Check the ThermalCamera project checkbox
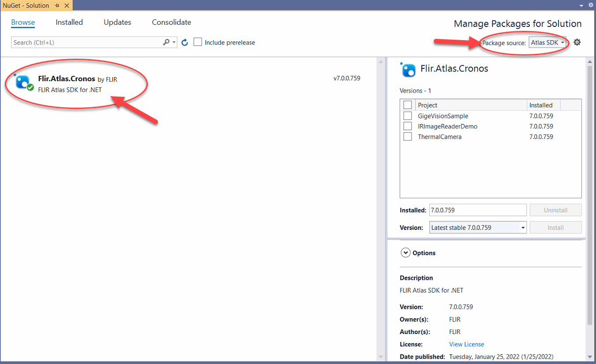 click(x=408, y=137)
